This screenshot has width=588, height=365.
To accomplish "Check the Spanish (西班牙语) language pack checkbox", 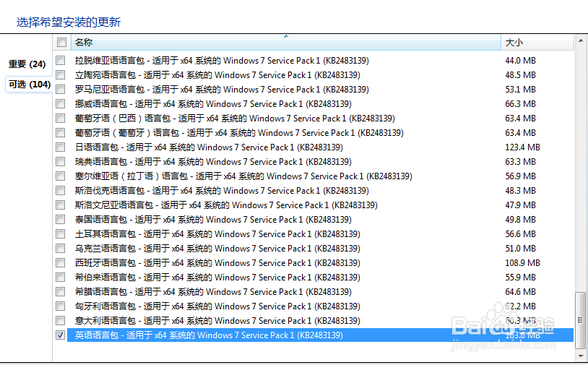I will pos(61,262).
